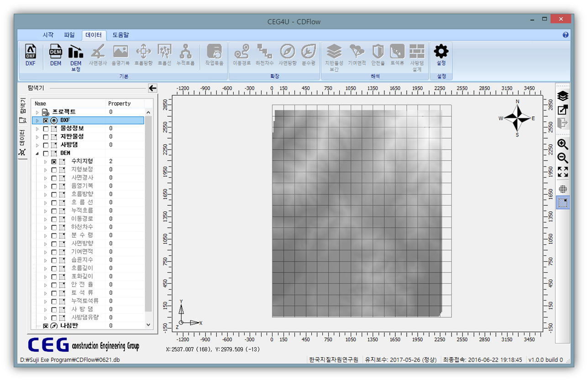Image resolution: width=588 pixels, height=381 pixels.
Task: Expand the 누적흐름 tree node
Action: click(x=45, y=211)
